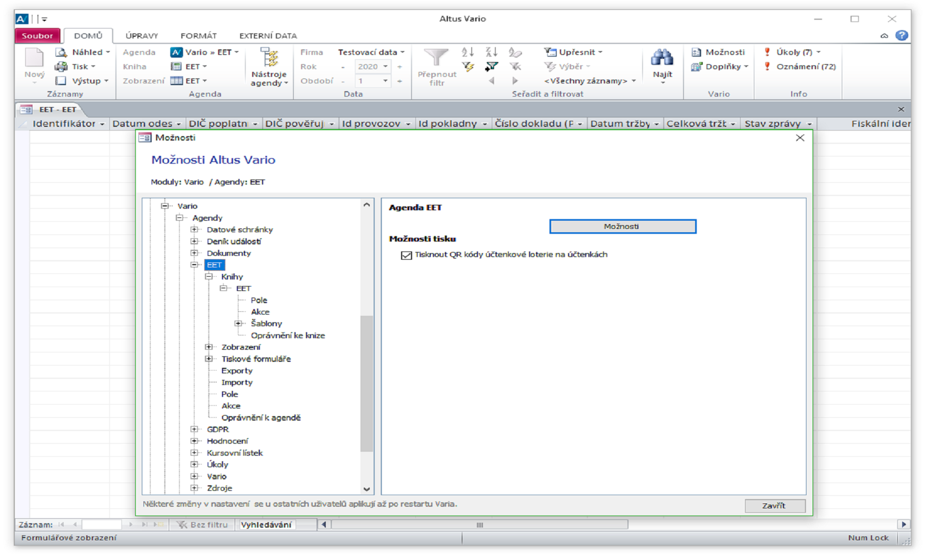This screenshot has height=560, width=928.
Task: Decrease Rok value with minus
Action: pyautogui.click(x=343, y=66)
